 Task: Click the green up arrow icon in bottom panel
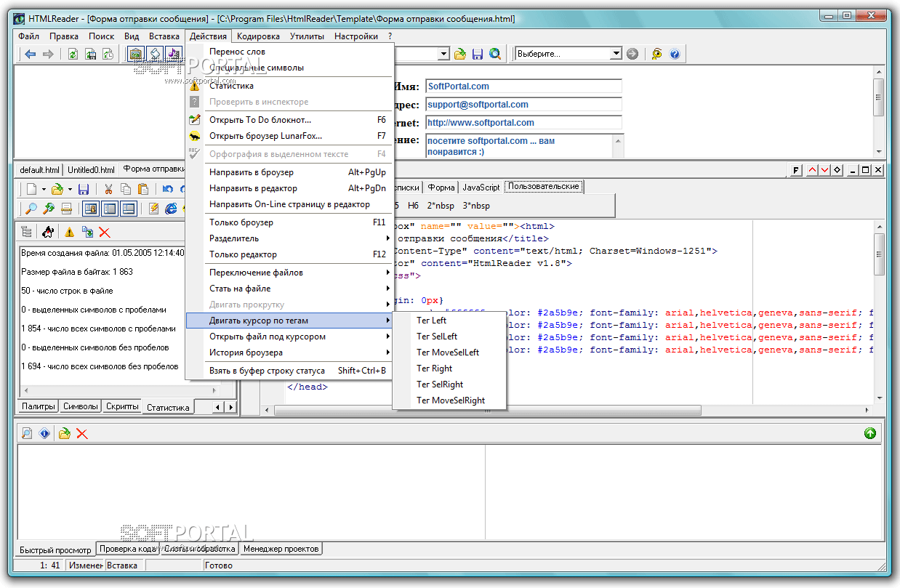click(x=870, y=433)
